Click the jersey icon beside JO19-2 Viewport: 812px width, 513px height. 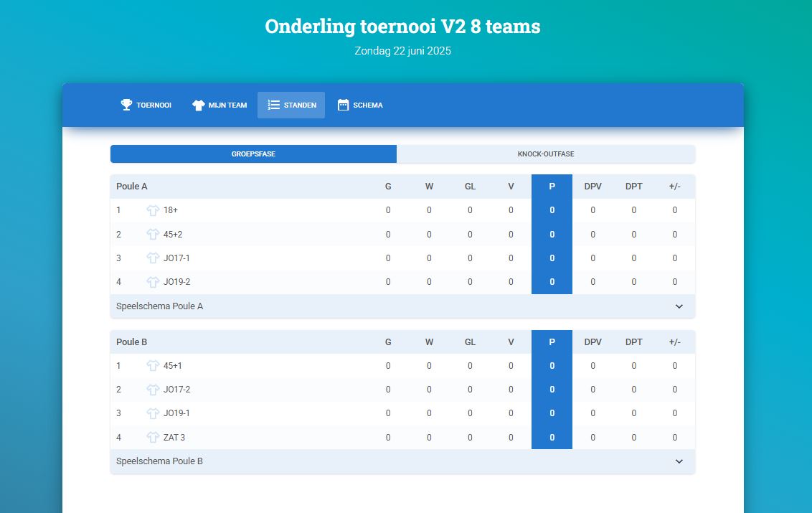(153, 282)
